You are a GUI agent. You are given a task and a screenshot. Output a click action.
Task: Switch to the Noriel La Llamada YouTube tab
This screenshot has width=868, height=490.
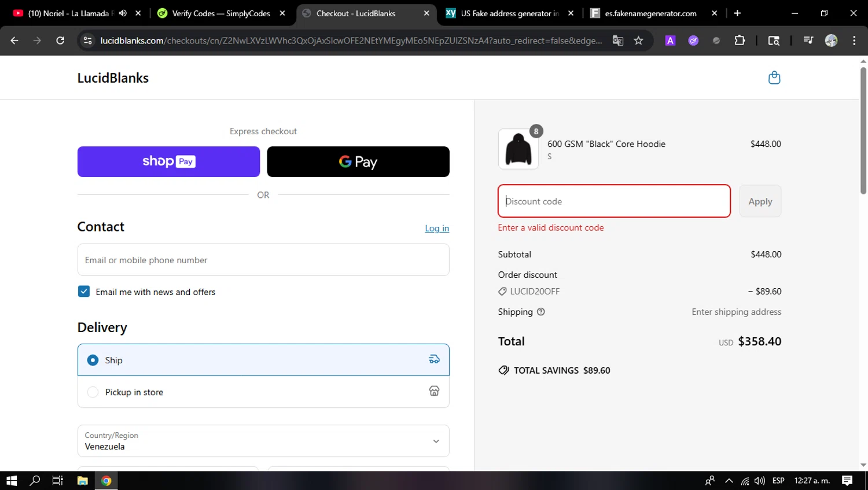(71, 13)
